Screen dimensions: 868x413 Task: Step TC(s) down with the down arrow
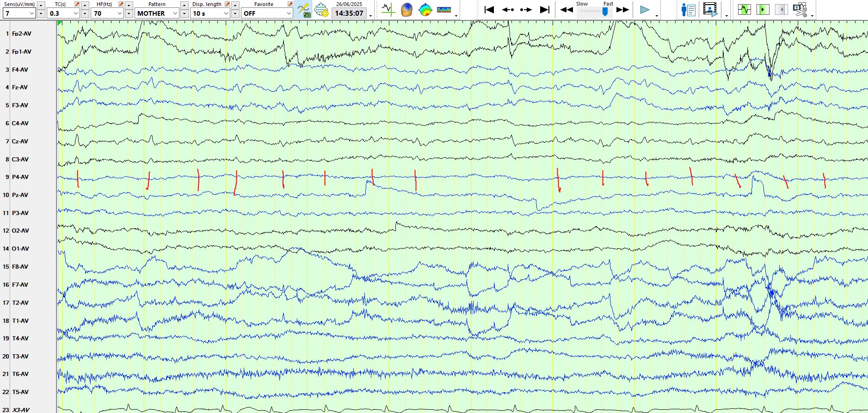(x=85, y=14)
